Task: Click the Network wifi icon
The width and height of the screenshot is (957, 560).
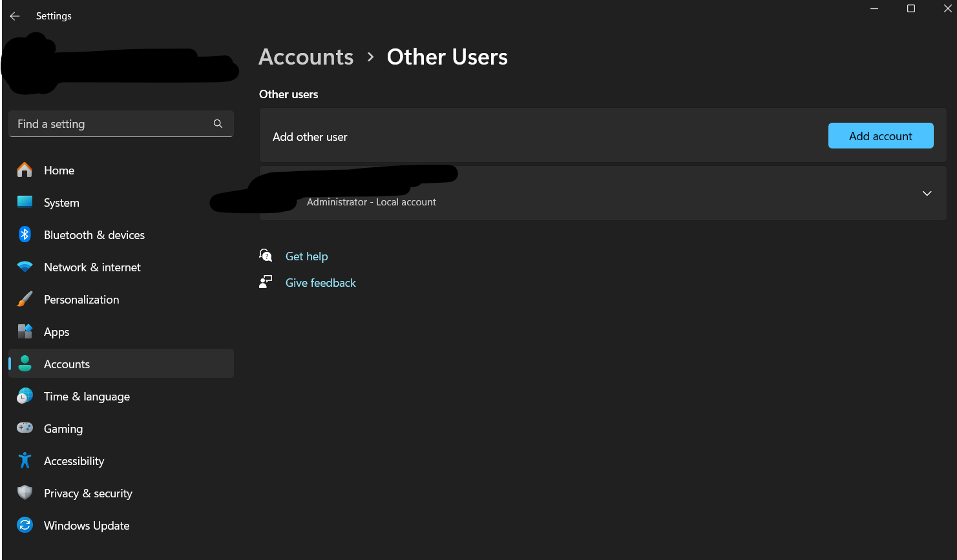Action: (x=25, y=267)
